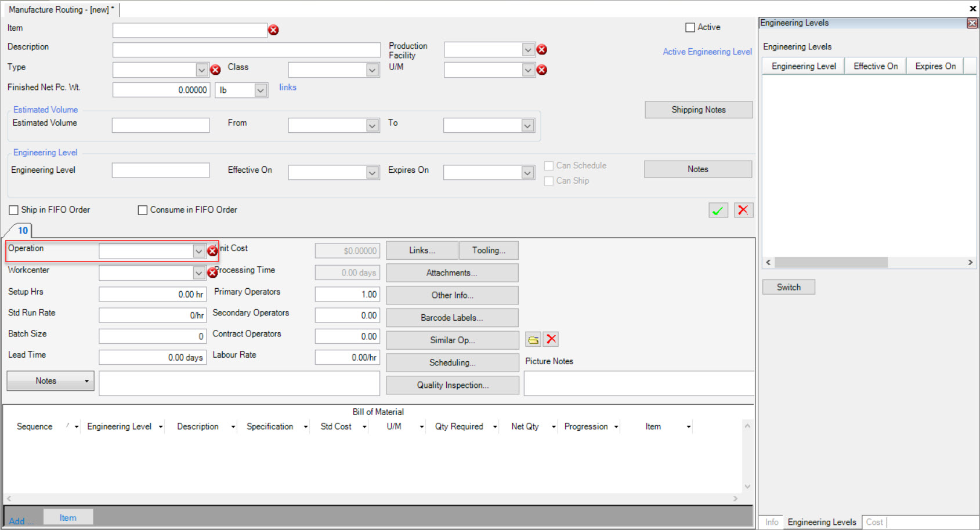Expand Production Facility dropdown

(528, 50)
